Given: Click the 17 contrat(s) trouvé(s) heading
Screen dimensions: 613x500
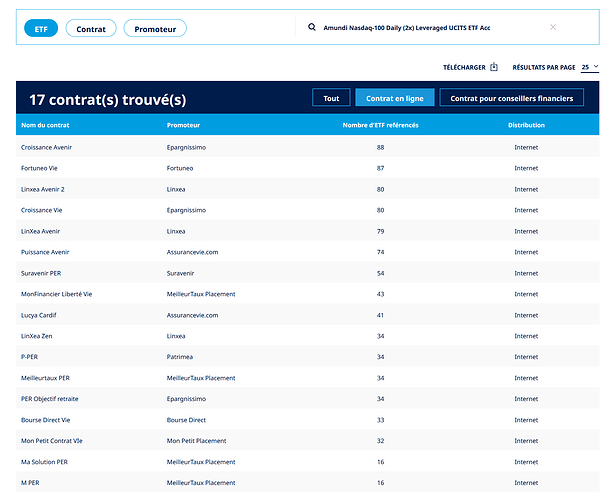Looking at the screenshot, I should pyautogui.click(x=108, y=100).
